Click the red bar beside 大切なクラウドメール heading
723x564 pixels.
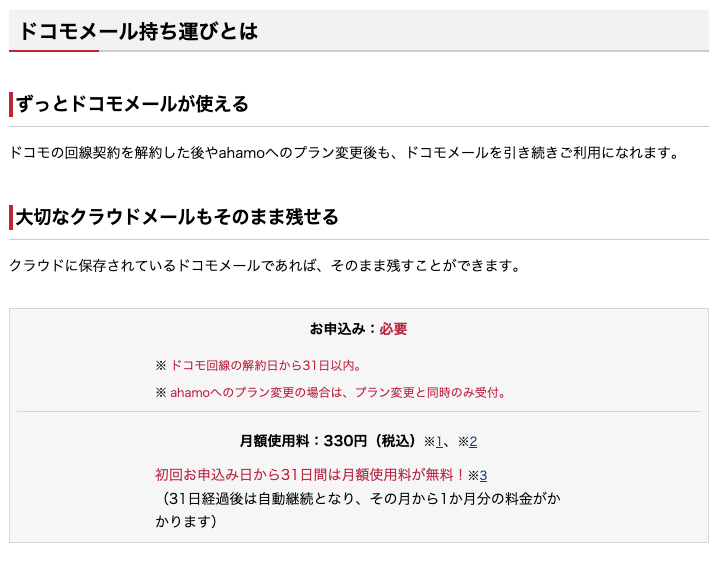tap(11, 218)
